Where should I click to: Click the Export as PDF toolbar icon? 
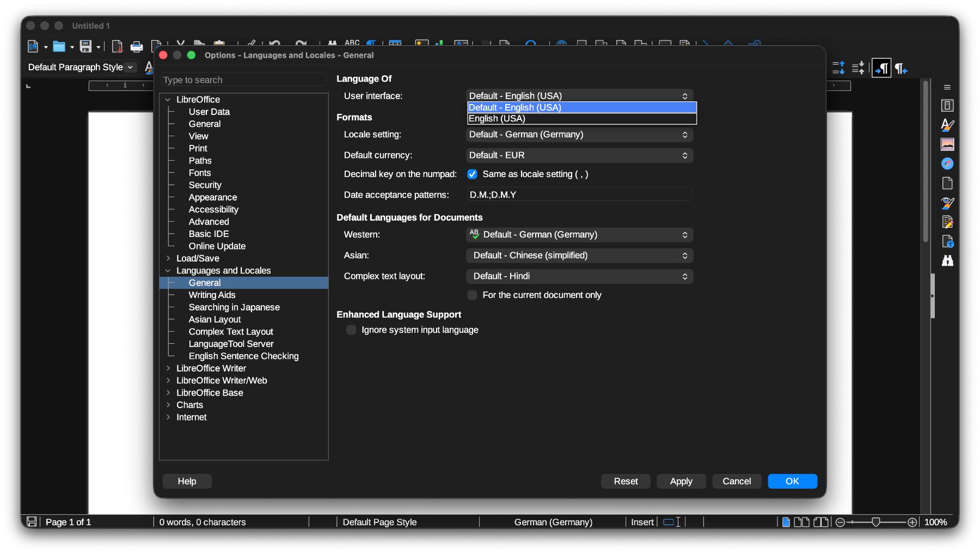117,47
